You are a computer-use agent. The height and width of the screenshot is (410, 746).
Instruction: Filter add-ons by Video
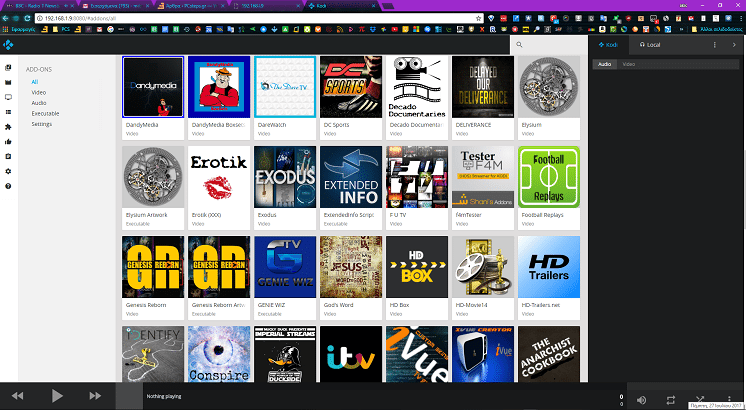(39, 92)
